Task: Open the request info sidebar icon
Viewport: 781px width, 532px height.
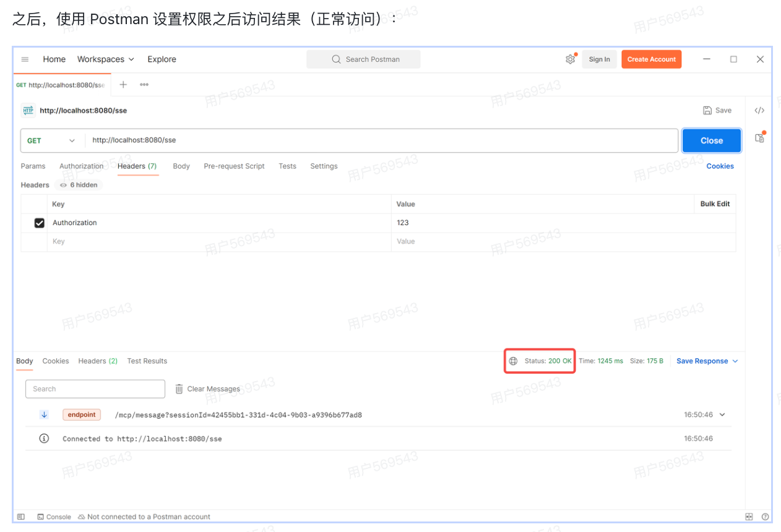Action: tap(759, 138)
